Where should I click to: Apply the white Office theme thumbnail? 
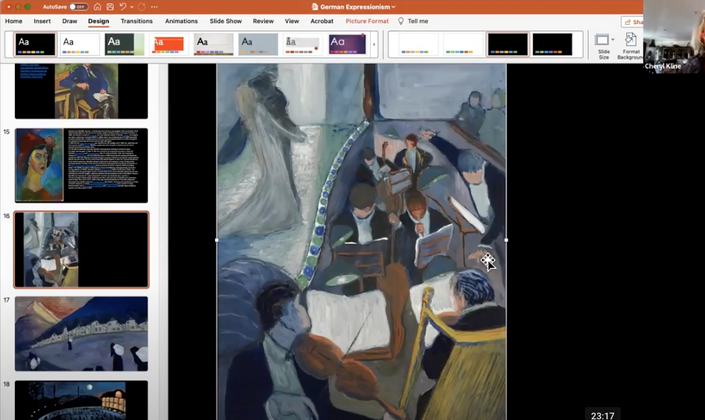click(80, 44)
